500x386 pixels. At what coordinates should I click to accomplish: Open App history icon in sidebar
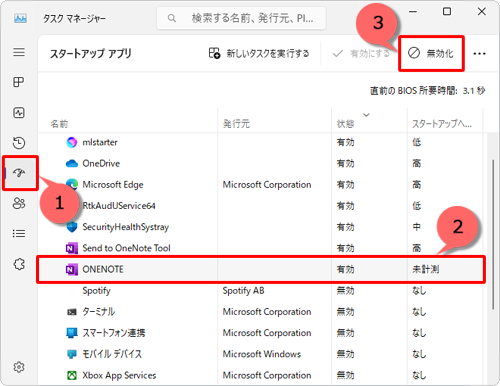[x=19, y=143]
